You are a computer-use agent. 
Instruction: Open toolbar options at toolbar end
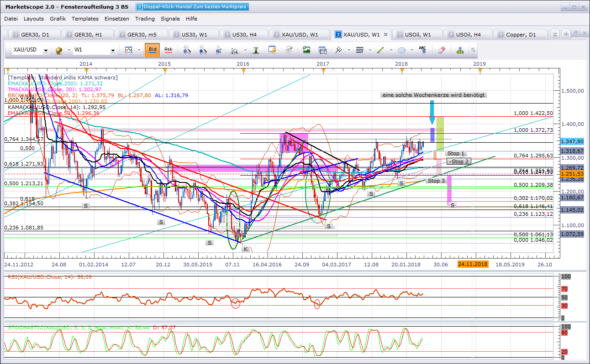pos(473,50)
